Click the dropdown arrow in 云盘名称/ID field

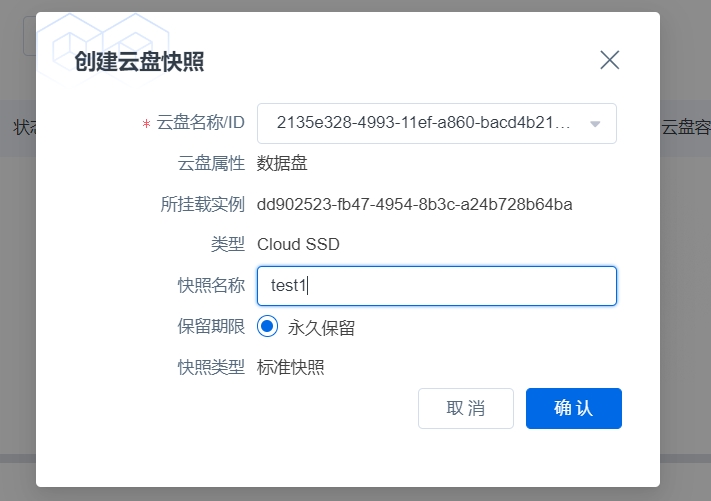click(595, 124)
